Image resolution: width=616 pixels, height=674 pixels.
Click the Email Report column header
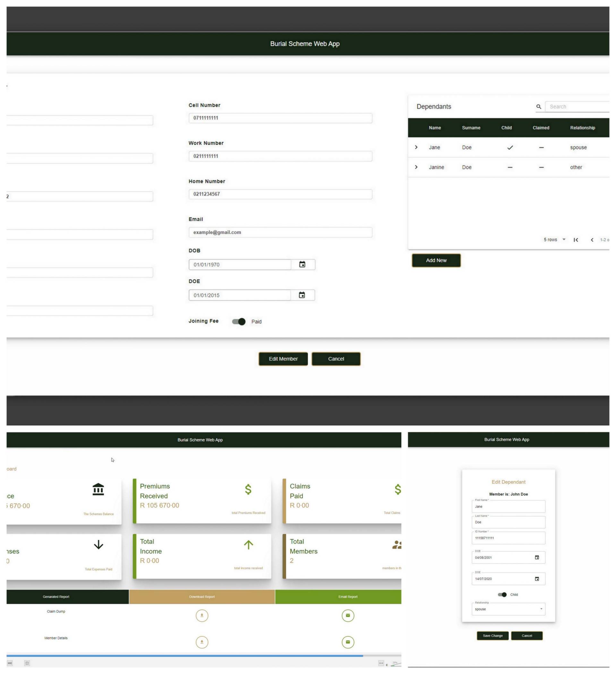pos(348,597)
